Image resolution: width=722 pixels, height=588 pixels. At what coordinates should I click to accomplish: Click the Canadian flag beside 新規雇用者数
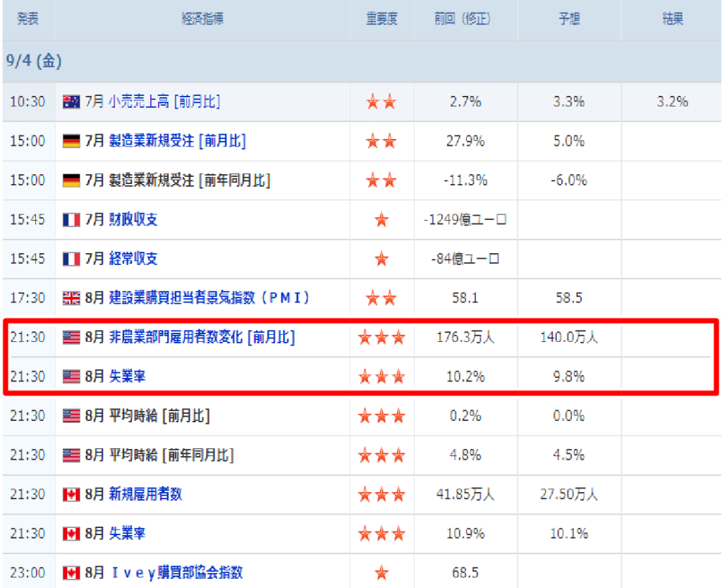(71, 494)
